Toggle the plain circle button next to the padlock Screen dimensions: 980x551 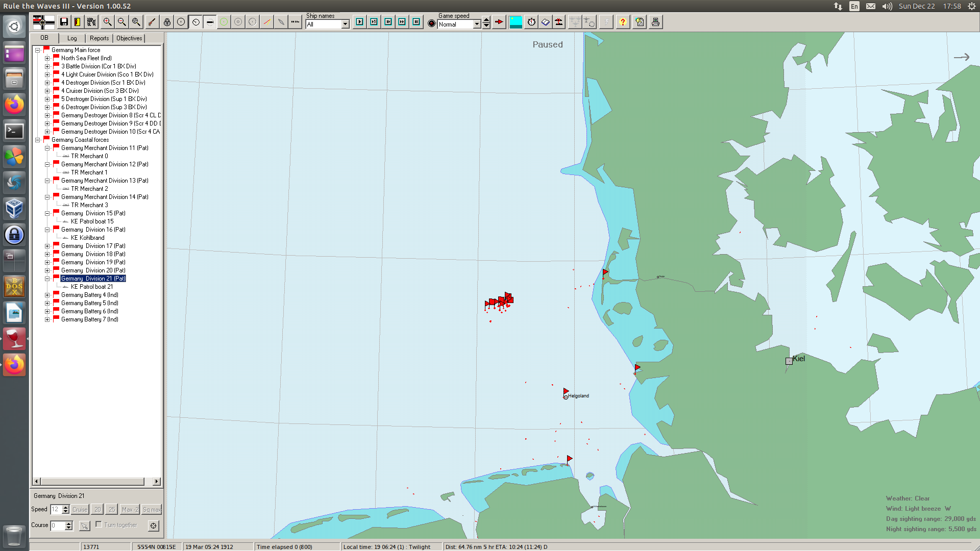[181, 22]
